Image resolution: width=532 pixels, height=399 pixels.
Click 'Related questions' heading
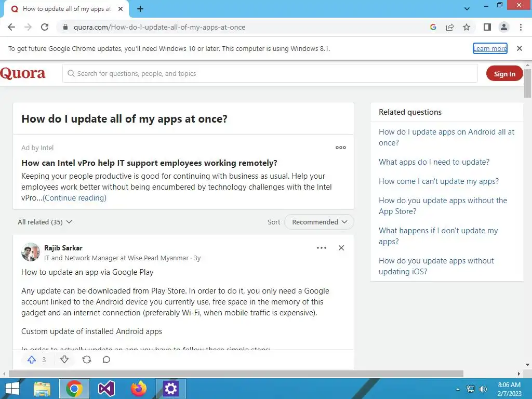point(410,112)
